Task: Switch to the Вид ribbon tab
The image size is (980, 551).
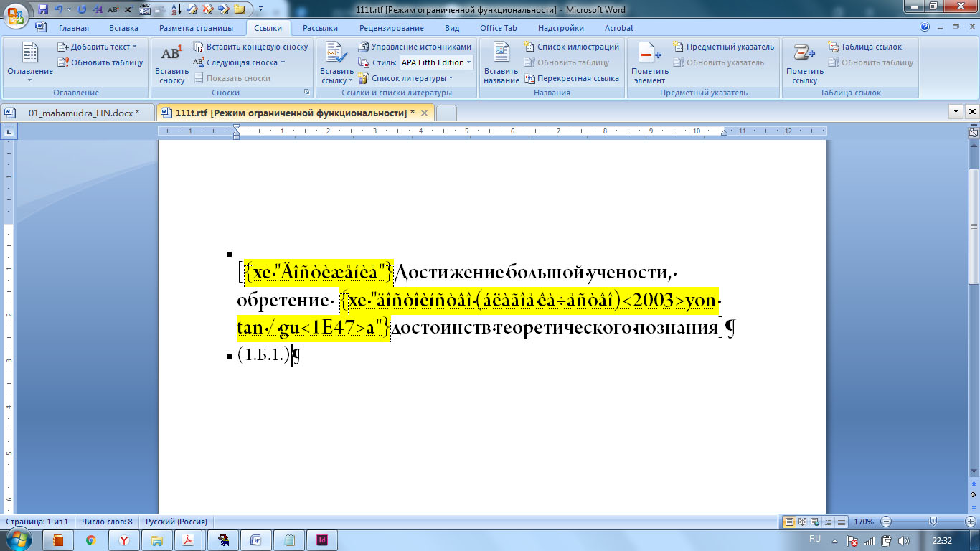Action: 452,28
